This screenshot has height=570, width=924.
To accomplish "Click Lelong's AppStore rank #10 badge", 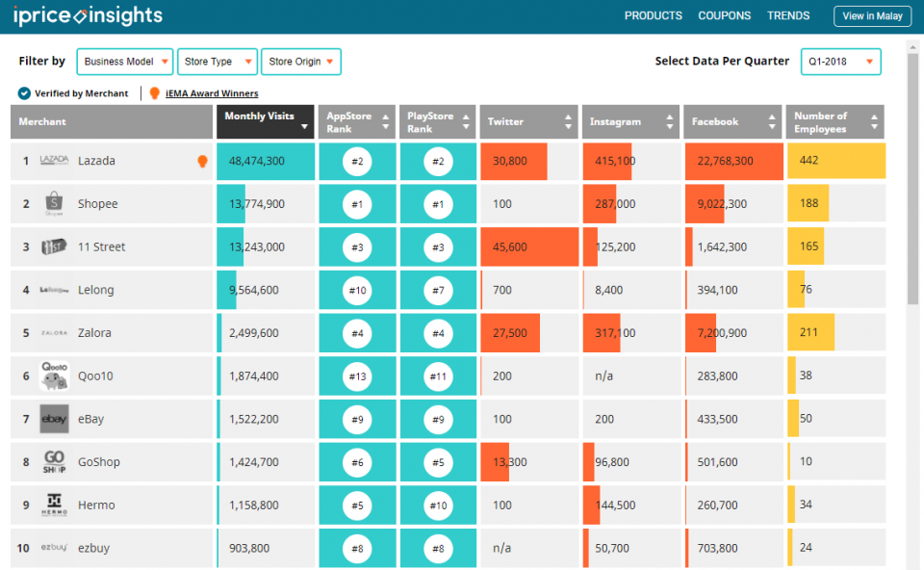I will (x=357, y=291).
